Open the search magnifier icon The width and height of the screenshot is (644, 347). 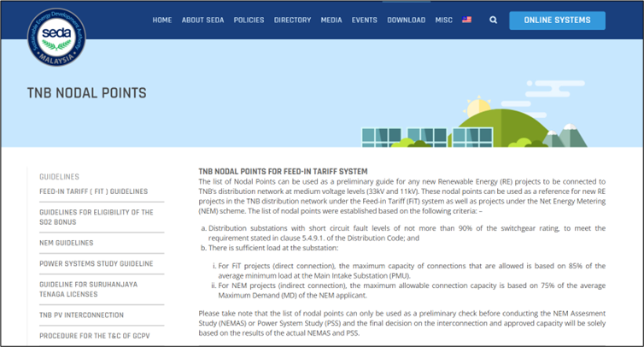pyautogui.click(x=494, y=20)
